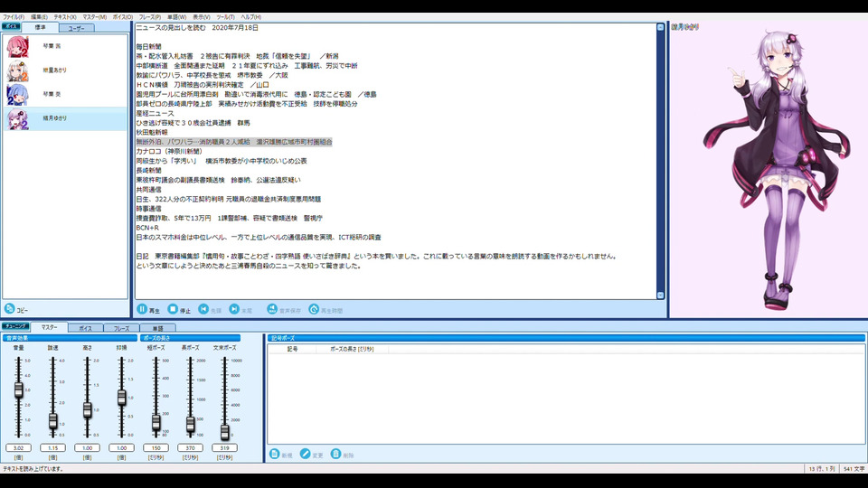Click the 秋田魁新報 line in the editor
The height and width of the screenshot is (488, 868).
pyautogui.click(x=152, y=132)
